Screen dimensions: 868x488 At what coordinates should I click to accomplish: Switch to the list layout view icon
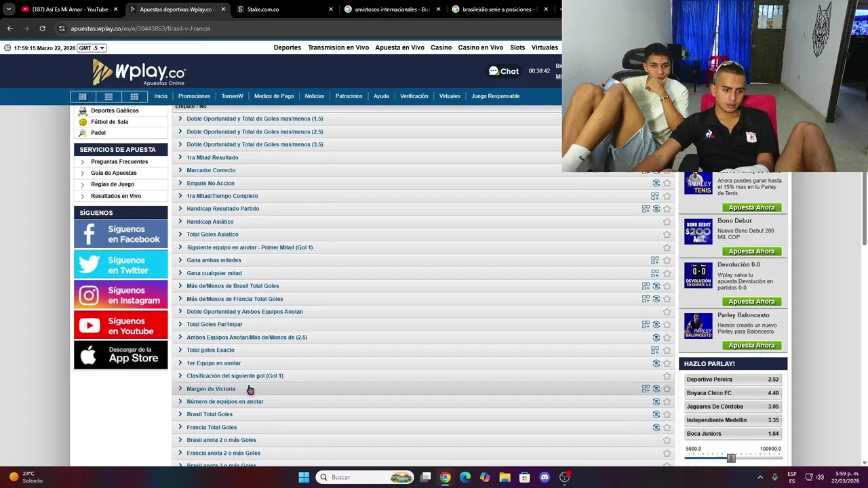(108, 96)
